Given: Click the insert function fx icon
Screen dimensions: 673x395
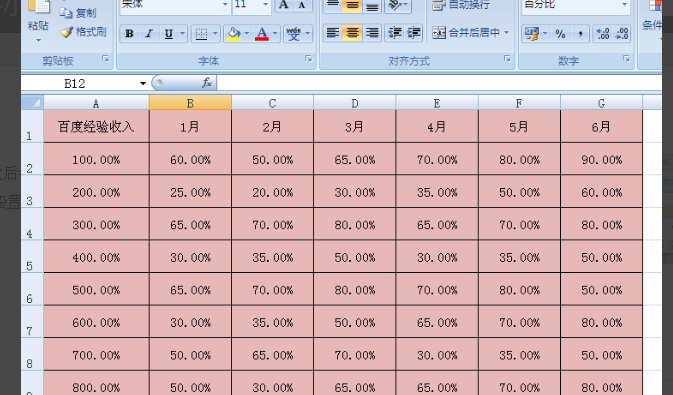Looking at the screenshot, I should click(x=207, y=82).
